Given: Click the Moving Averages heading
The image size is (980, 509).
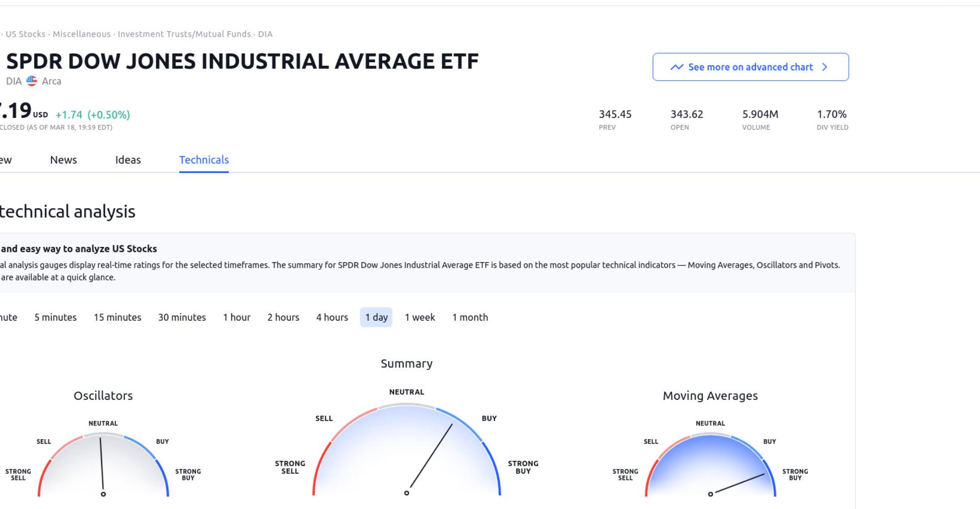Looking at the screenshot, I should (x=710, y=396).
